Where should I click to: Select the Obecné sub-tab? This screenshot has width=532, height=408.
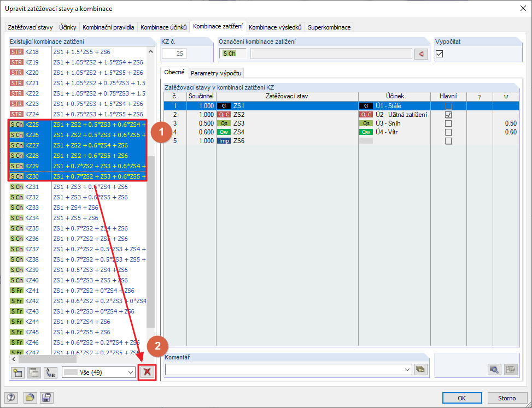click(174, 72)
